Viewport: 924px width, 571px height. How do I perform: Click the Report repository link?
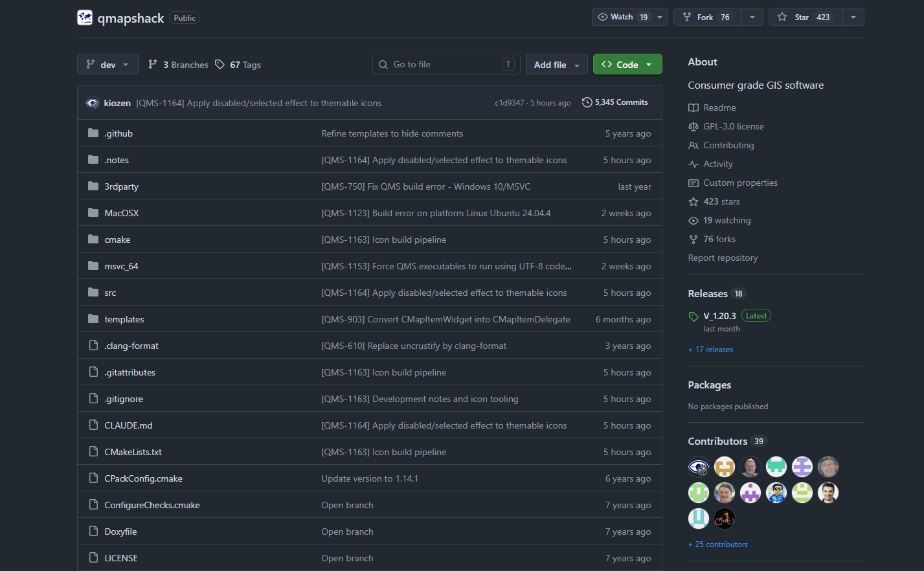(723, 258)
